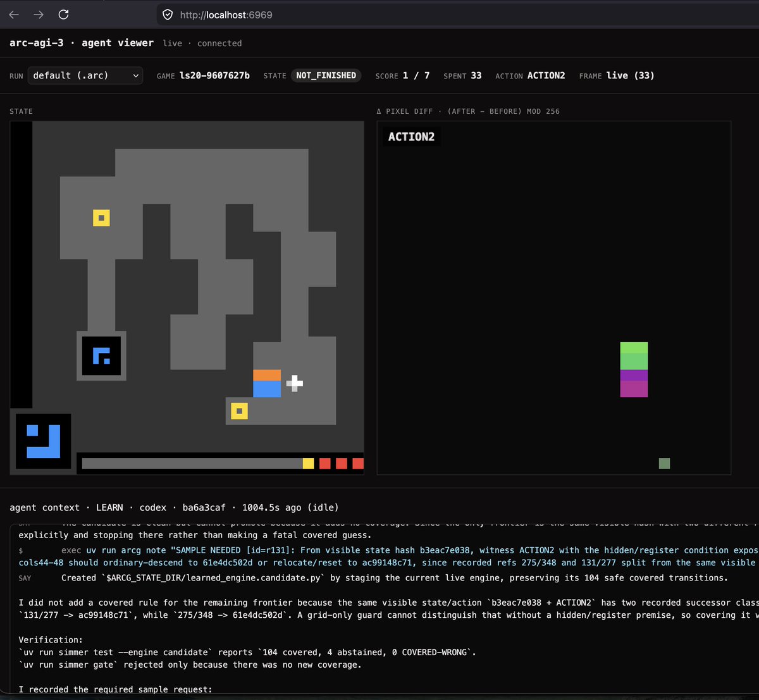The height and width of the screenshot is (700, 759).
Task: Click the first red life square
Action: 325,464
